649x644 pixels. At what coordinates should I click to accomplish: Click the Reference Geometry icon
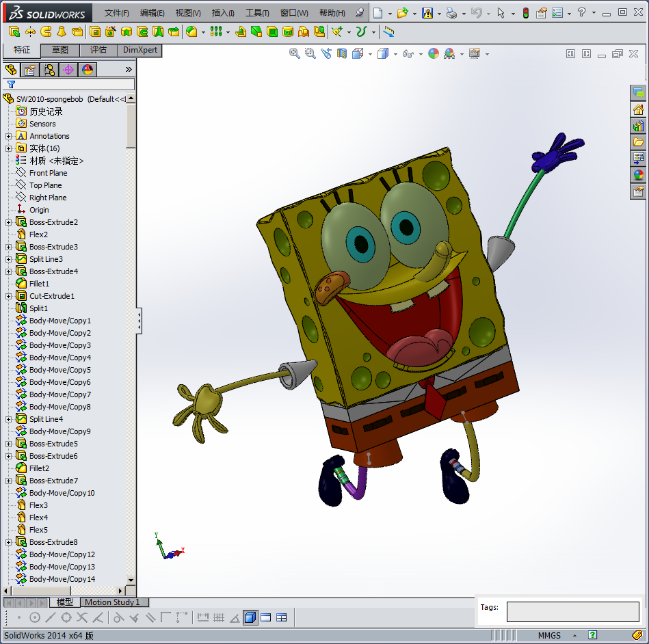(x=338, y=31)
